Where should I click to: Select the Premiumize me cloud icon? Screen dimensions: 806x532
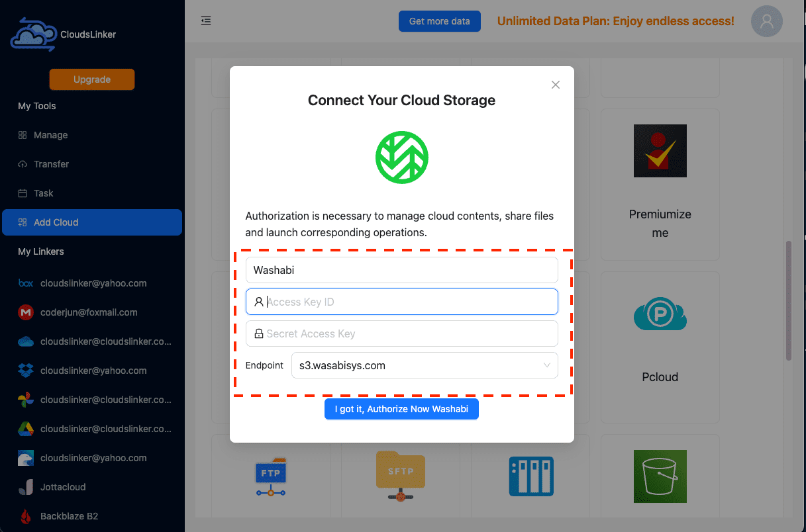(660, 151)
